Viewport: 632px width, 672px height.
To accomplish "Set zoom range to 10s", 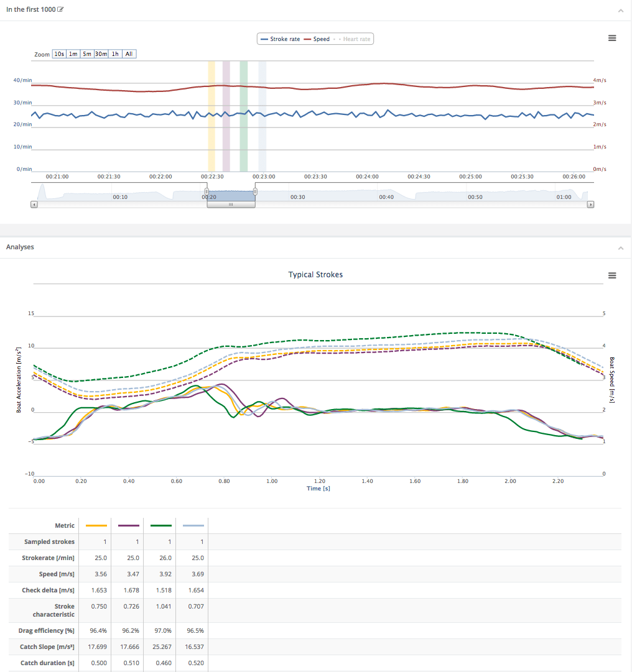I will 59,54.
